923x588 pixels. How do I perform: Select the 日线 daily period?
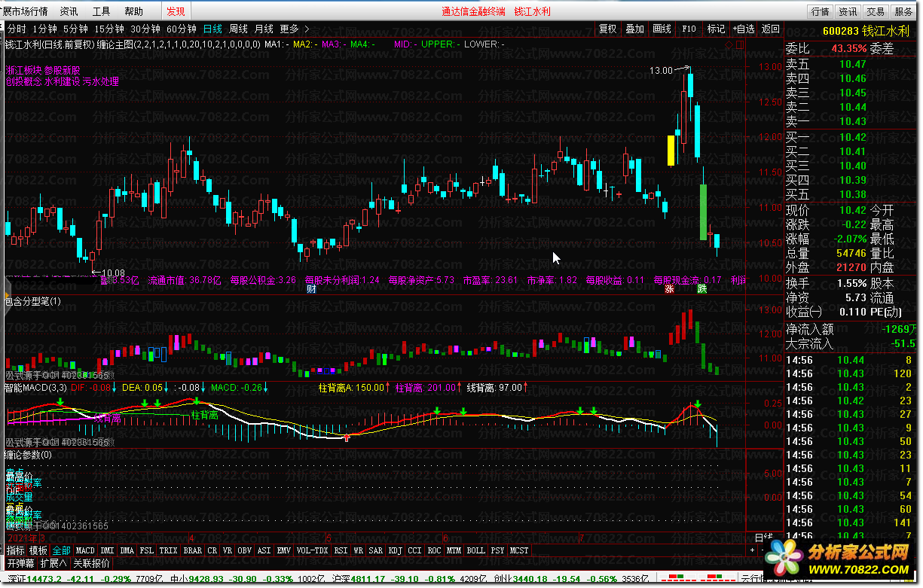coord(212,29)
